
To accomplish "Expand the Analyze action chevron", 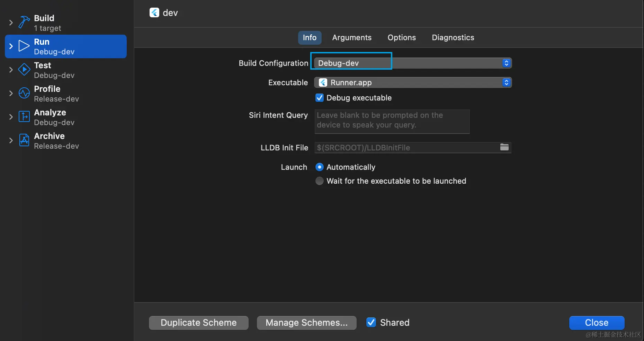I will click(x=11, y=117).
